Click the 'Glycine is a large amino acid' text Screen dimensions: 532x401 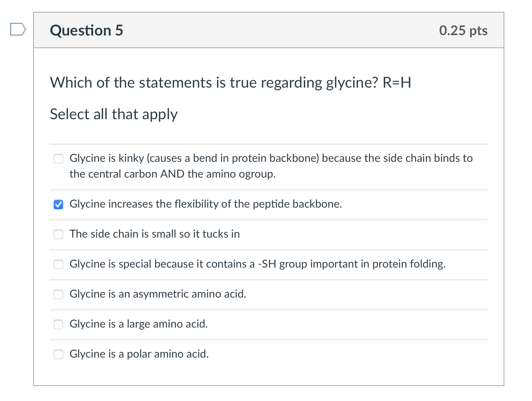[x=139, y=324]
